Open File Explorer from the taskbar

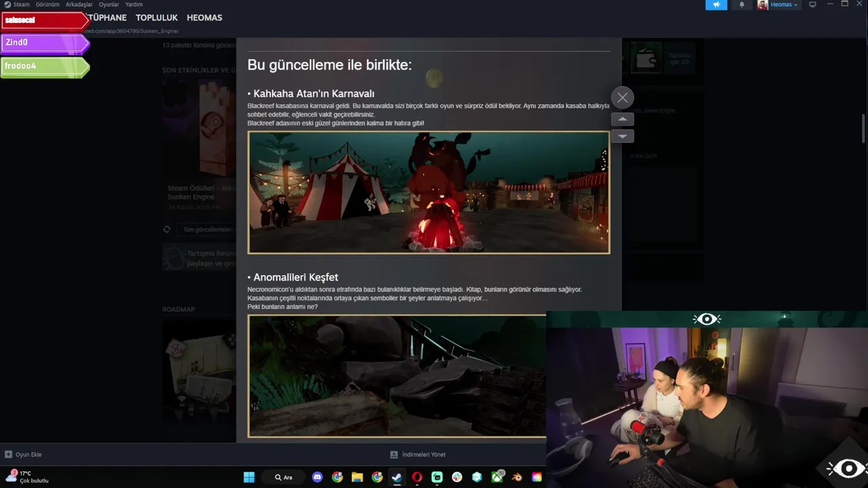click(x=357, y=477)
